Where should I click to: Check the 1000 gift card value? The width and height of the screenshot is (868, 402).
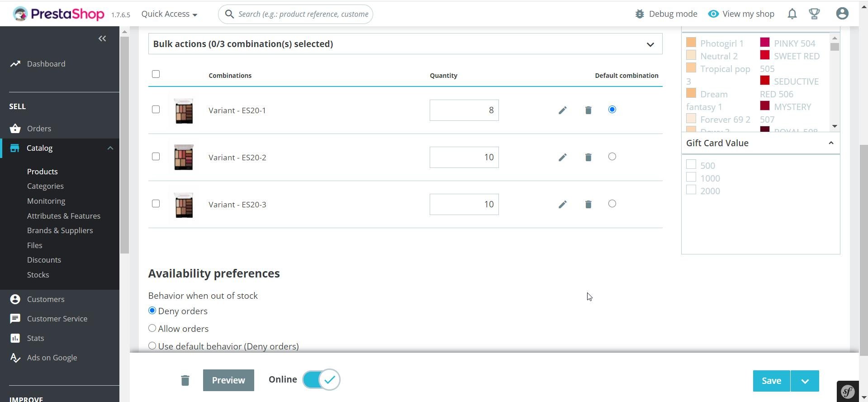(x=691, y=177)
